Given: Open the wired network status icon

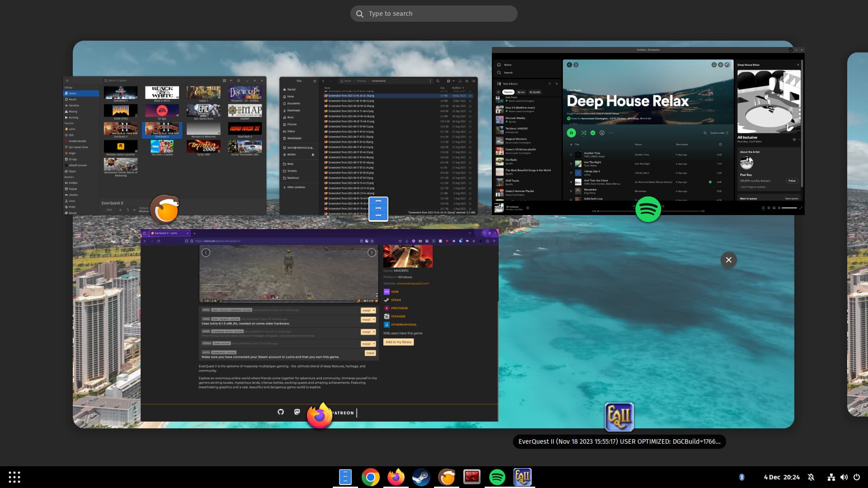Looking at the screenshot, I should tap(831, 477).
